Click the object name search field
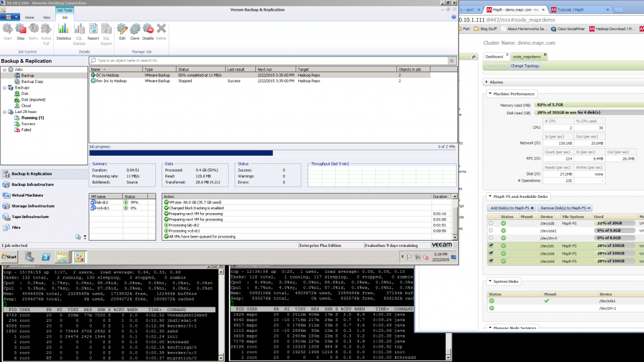The height and width of the screenshot is (362, 644). click(x=271, y=60)
